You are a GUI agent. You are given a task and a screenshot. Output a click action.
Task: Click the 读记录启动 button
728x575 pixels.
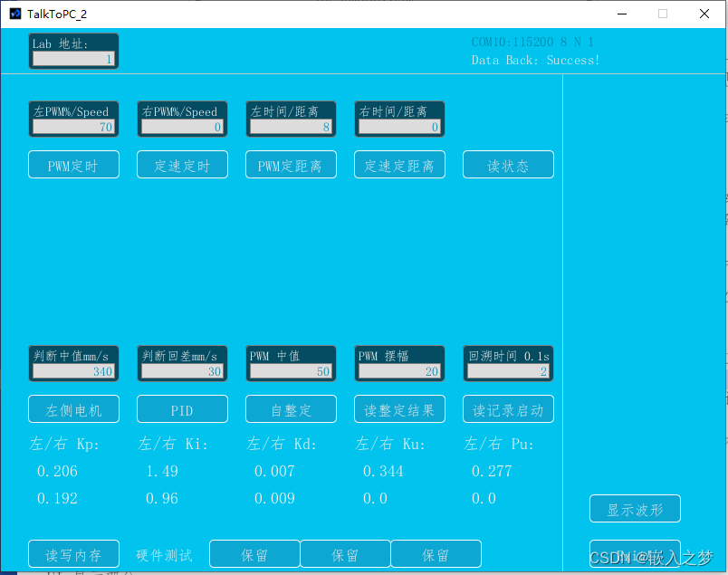coord(508,409)
